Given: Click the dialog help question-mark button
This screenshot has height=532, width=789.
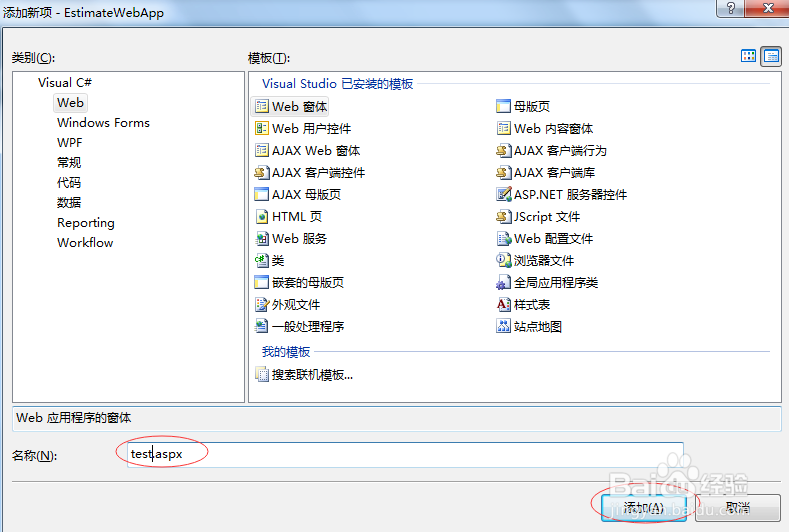Looking at the screenshot, I should point(731,8).
